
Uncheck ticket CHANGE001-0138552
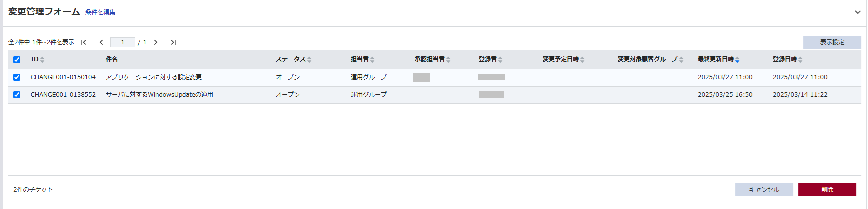click(x=17, y=95)
